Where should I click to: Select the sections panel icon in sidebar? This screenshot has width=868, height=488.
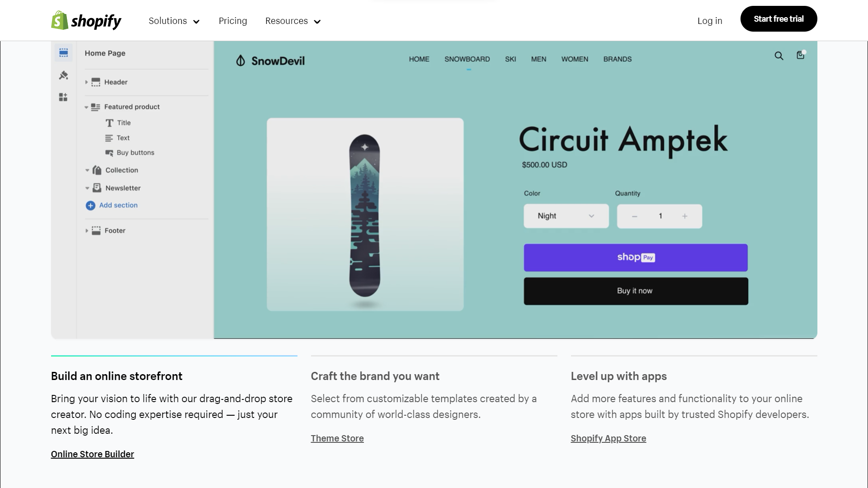[64, 53]
